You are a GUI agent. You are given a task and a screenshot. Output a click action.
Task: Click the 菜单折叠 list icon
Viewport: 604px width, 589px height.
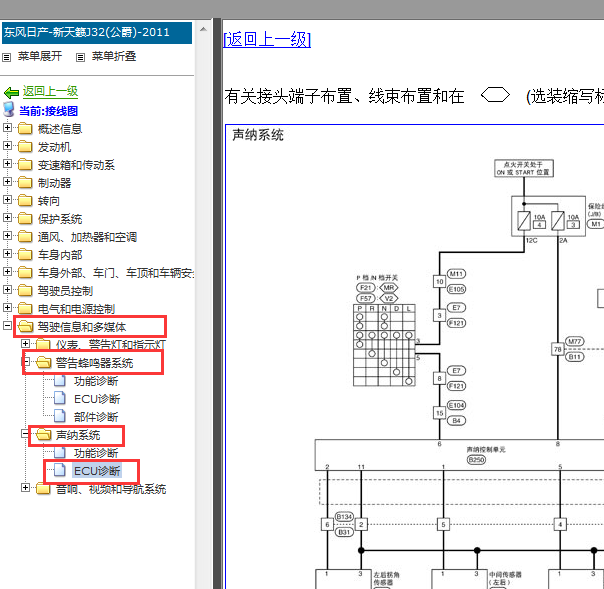pyautogui.click(x=80, y=58)
